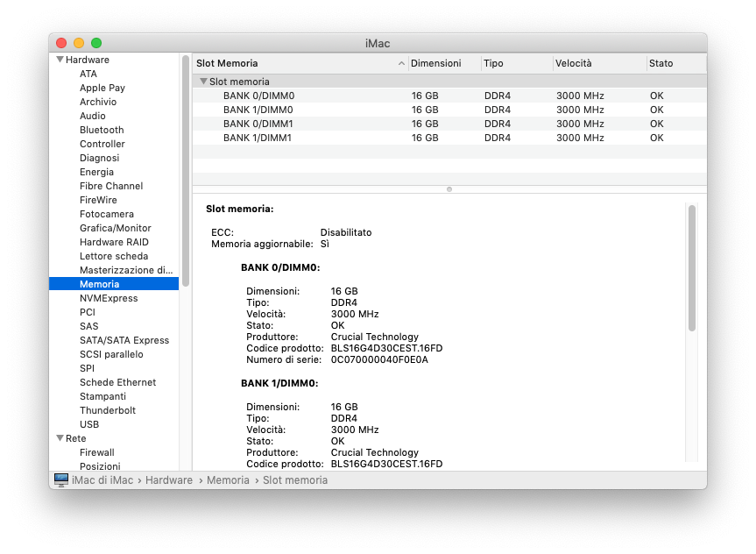
Task: Close the iMac window with red button
Action: pos(61,43)
